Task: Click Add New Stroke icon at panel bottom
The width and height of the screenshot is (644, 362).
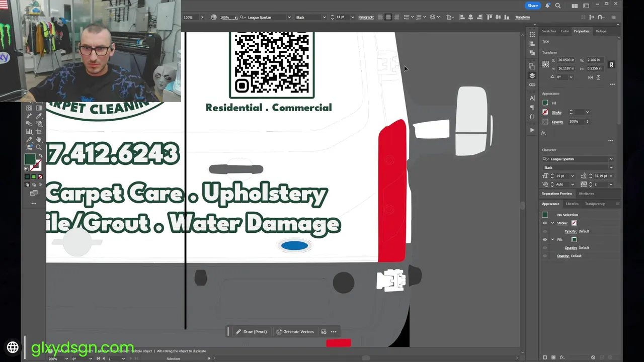Action: (545, 357)
